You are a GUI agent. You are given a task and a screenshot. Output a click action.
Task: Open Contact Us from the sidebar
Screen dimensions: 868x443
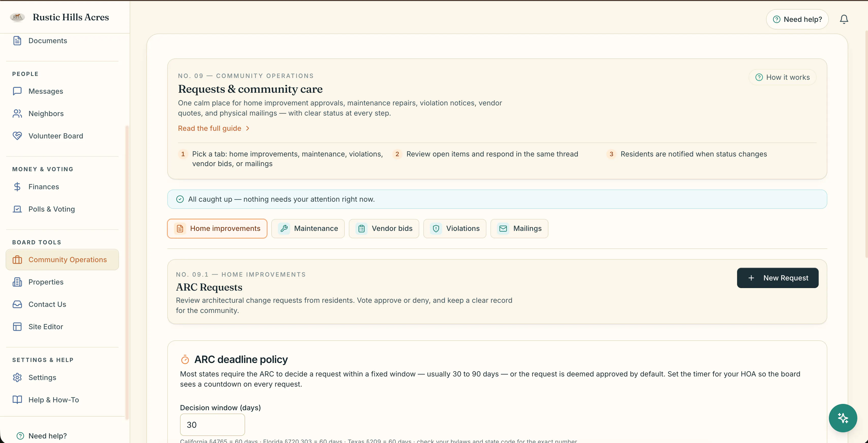click(x=62, y=304)
